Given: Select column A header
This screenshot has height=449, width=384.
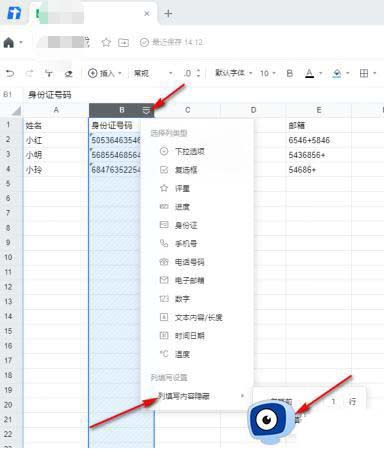Looking at the screenshot, I should (x=56, y=110).
